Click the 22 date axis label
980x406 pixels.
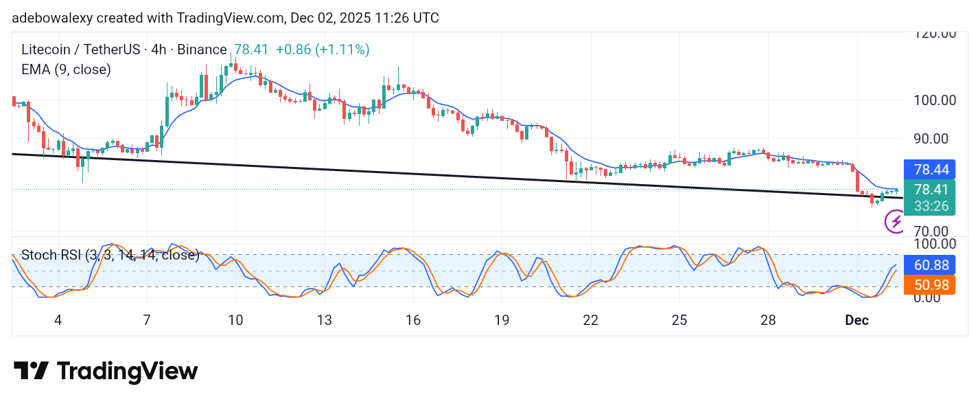tap(590, 320)
